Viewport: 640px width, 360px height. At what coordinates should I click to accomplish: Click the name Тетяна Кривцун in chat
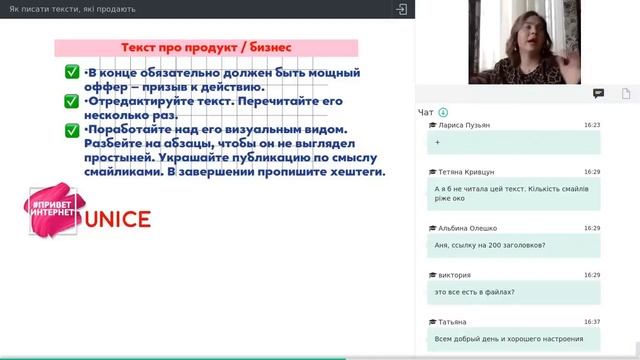click(x=466, y=172)
